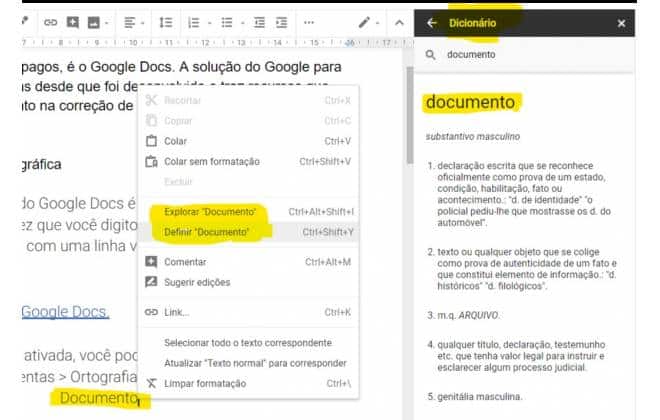Click the suggest icon beside Sugerir edições

151,282
